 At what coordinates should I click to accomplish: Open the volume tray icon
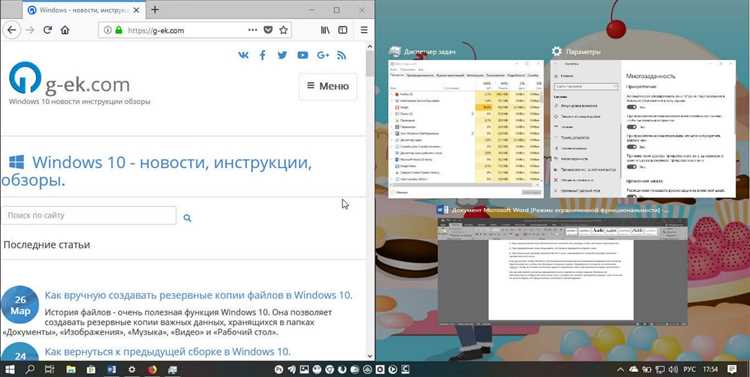pos(673,369)
